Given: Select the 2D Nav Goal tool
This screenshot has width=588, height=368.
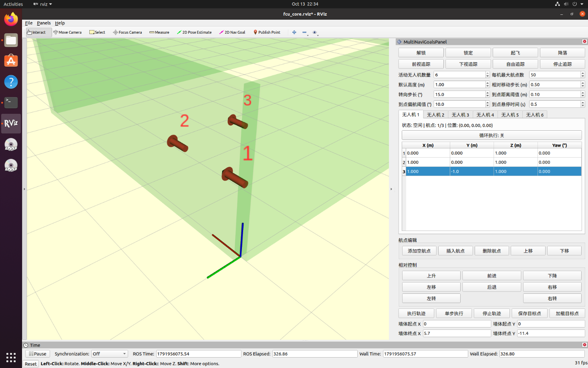Looking at the screenshot, I should 232,32.
